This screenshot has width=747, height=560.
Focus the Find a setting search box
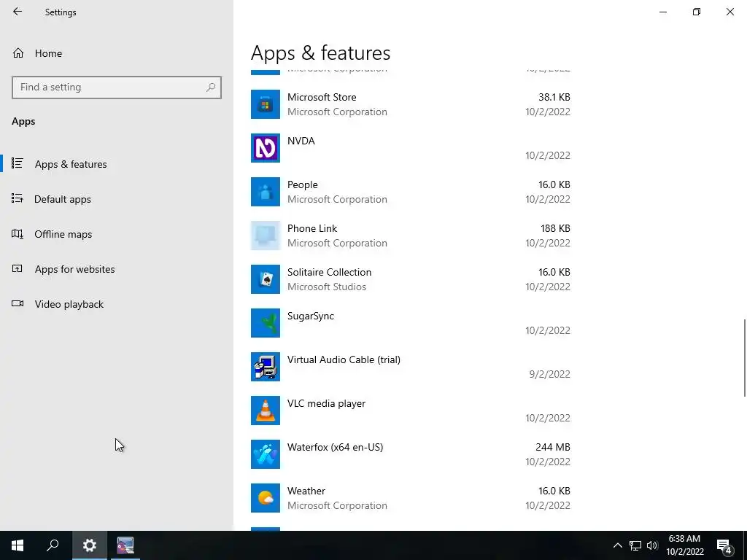pos(117,87)
